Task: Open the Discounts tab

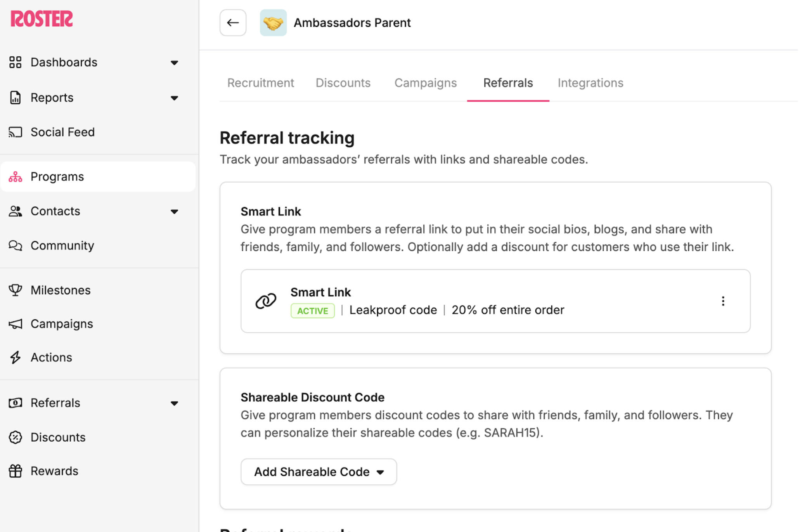Action: [x=343, y=83]
